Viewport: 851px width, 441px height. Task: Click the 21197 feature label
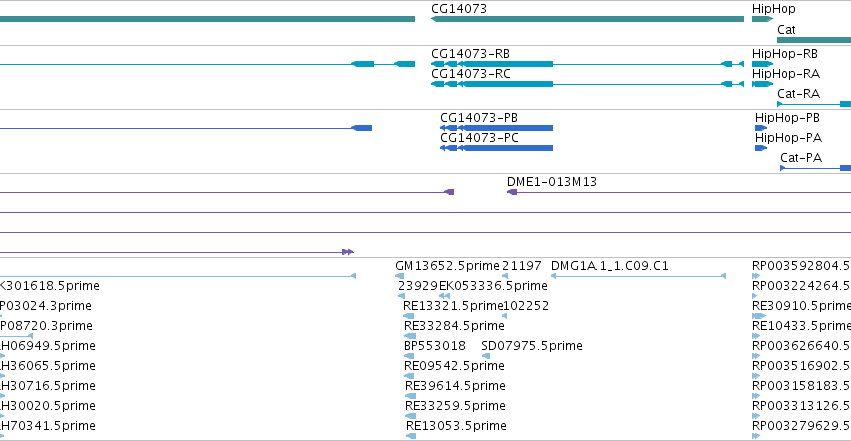(522, 266)
